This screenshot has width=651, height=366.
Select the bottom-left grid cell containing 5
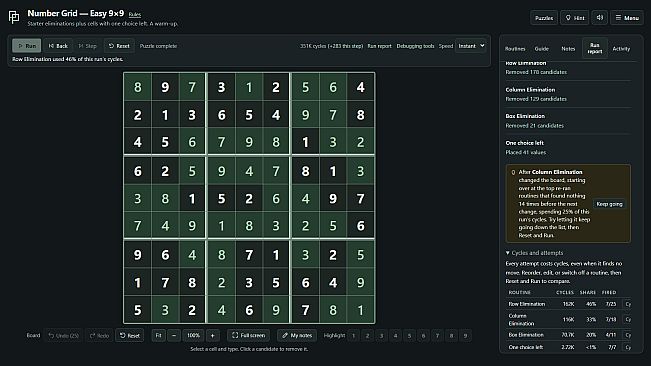[x=138, y=310]
